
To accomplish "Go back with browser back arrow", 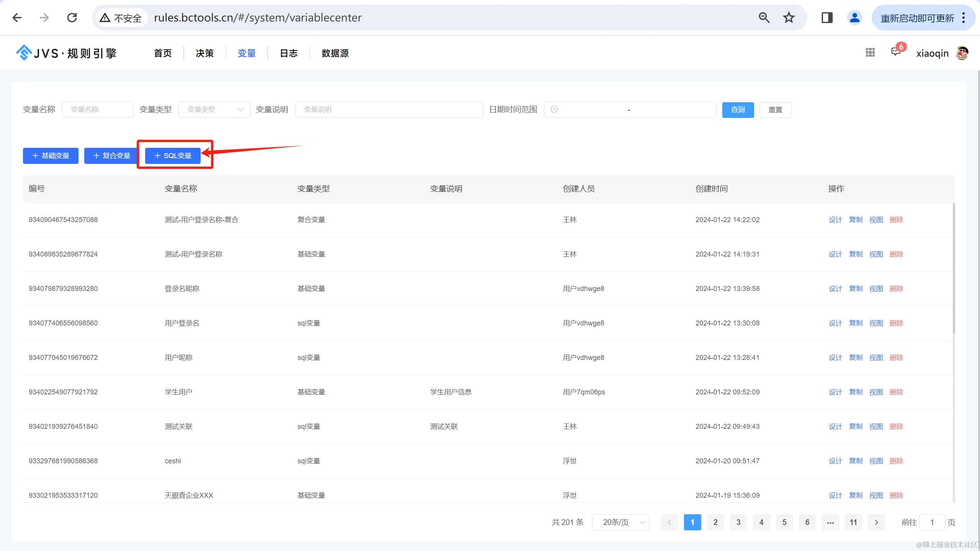I will [x=17, y=18].
